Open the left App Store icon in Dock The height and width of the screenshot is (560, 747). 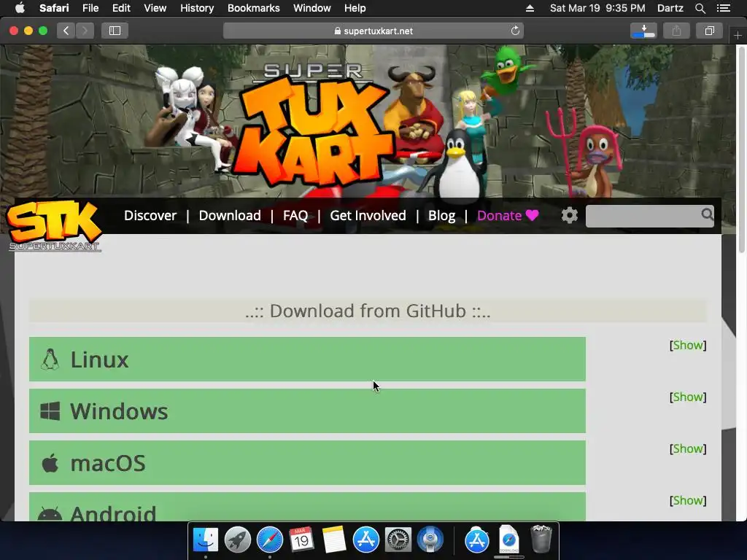click(366, 540)
